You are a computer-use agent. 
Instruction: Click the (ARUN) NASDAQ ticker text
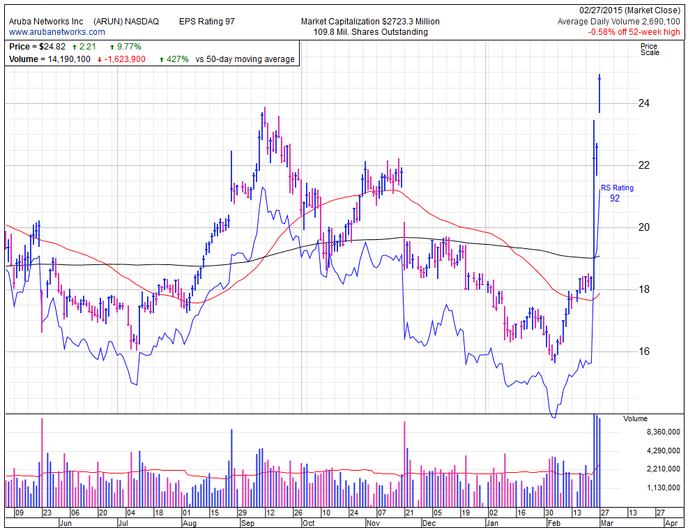pyautogui.click(x=126, y=21)
